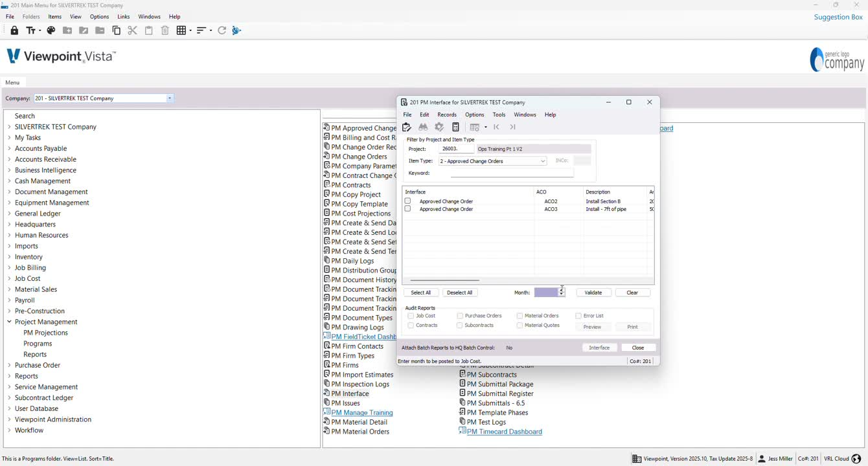Click the remove folder icon
The image size is (868, 466).
100,30
